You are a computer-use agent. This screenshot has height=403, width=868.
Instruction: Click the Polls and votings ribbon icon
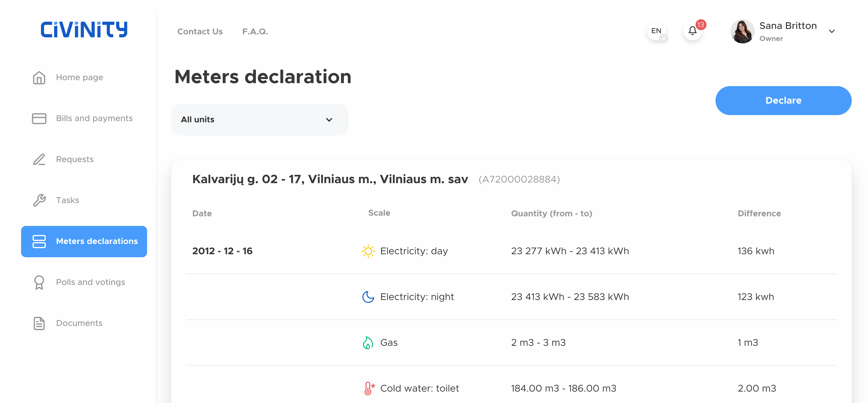[x=39, y=282]
